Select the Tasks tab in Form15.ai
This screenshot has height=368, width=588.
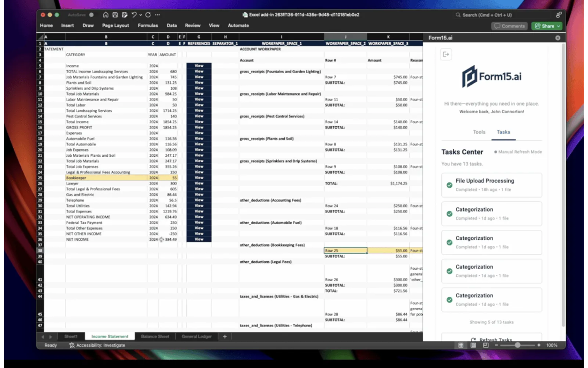pyautogui.click(x=503, y=132)
